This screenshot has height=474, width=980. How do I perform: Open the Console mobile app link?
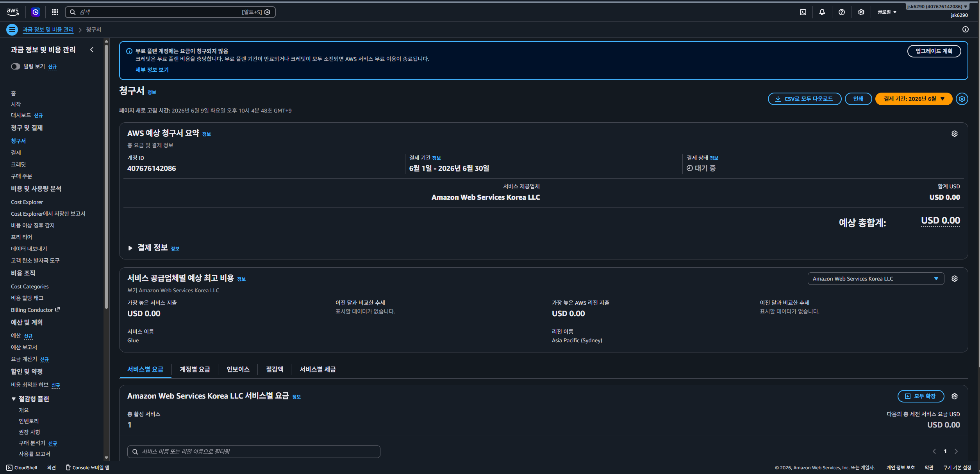click(87, 468)
